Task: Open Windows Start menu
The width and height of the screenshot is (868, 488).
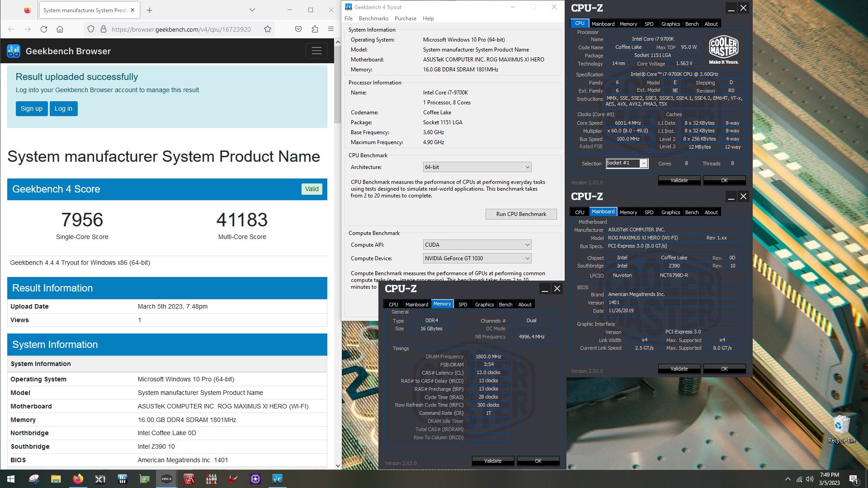Action: click(x=11, y=479)
